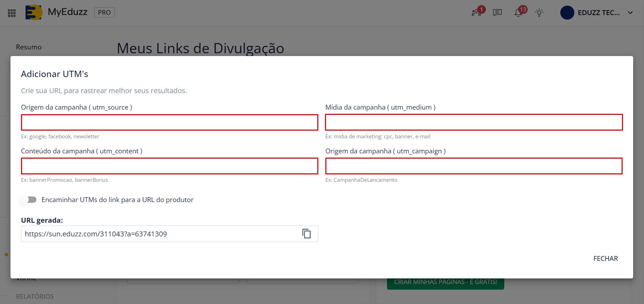This screenshot has height=304, width=644.
Task: Open the notifications bell
Action: coord(518,13)
